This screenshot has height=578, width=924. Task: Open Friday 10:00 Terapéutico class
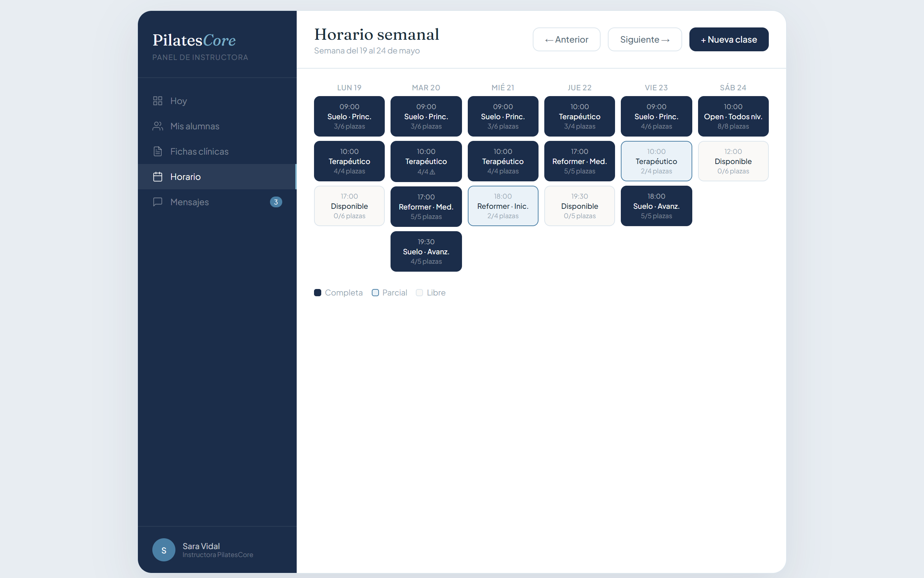tap(656, 161)
